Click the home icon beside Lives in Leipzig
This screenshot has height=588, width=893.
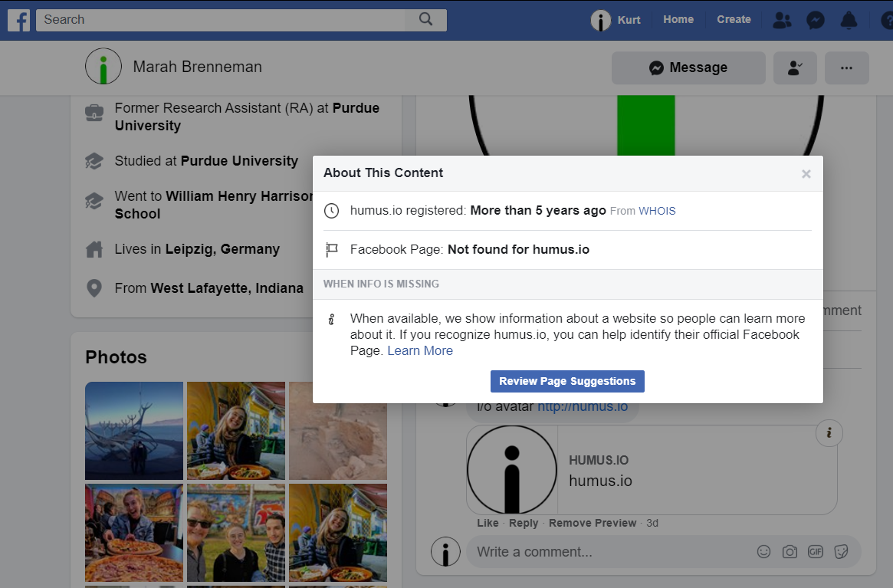click(94, 250)
